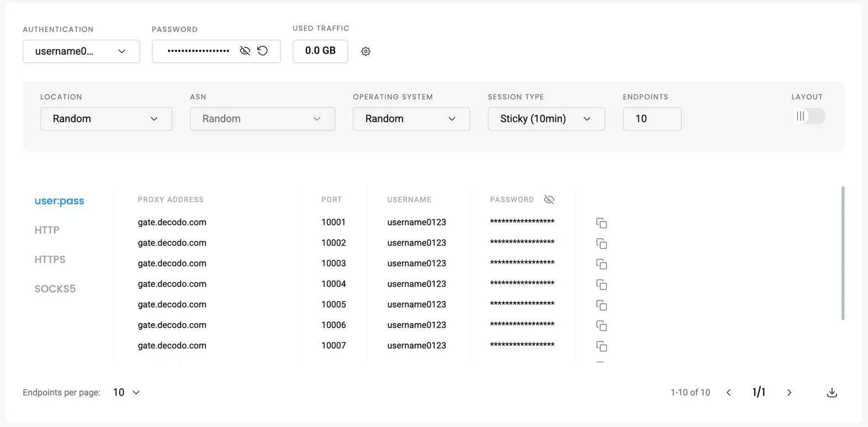Switch to the SOCKS5 tab
Image resolution: width=868 pixels, height=427 pixels.
tap(55, 289)
